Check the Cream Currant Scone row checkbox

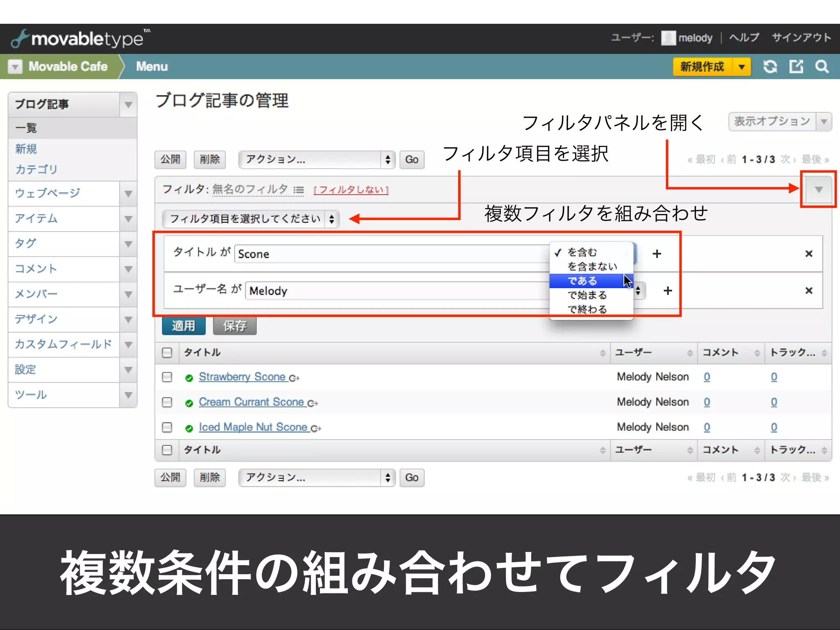[x=167, y=402]
